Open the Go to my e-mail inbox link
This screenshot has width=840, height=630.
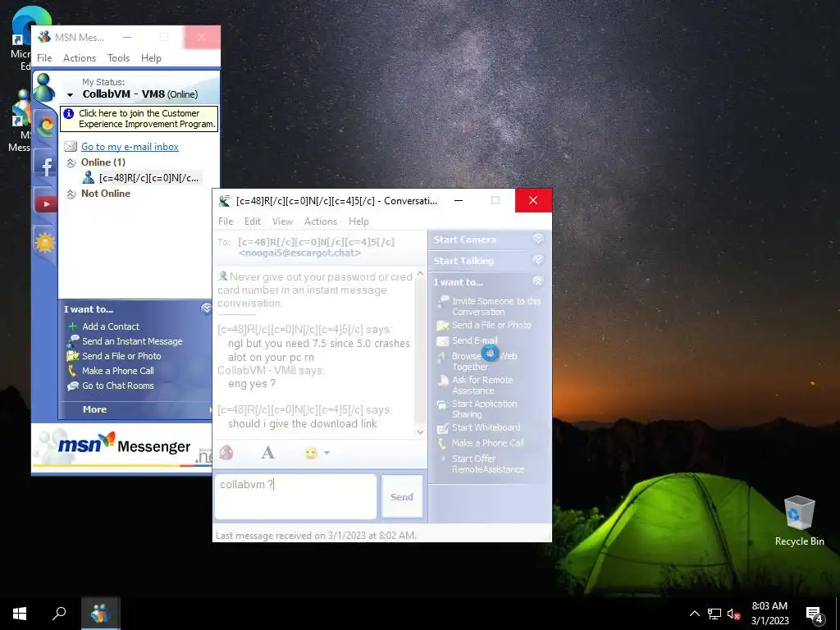130,147
